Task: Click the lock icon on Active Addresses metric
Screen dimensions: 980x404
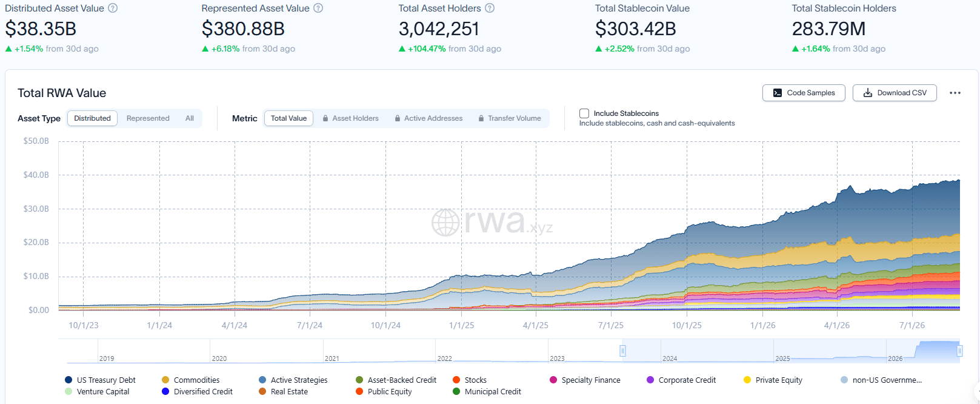Action: click(398, 118)
